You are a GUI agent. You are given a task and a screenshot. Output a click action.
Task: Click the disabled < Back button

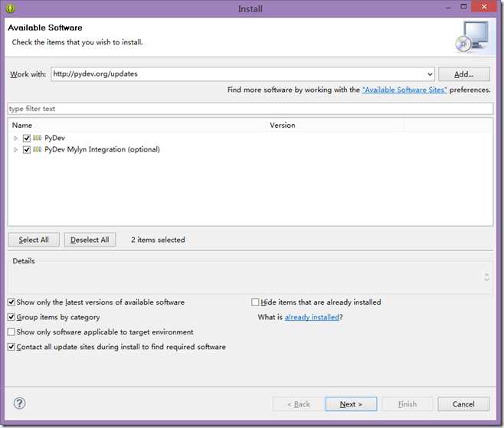[x=298, y=404]
